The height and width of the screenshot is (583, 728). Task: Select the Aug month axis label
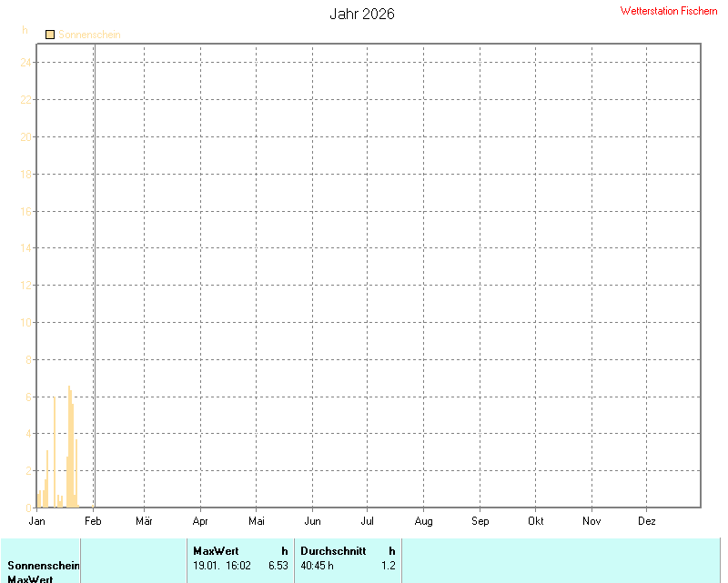pyautogui.click(x=423, y=521)
